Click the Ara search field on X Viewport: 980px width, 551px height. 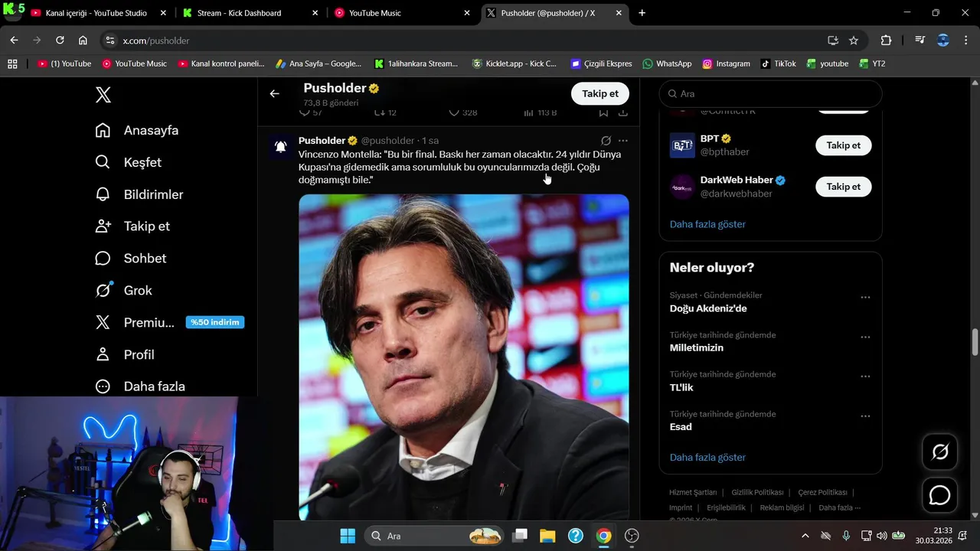771,93
